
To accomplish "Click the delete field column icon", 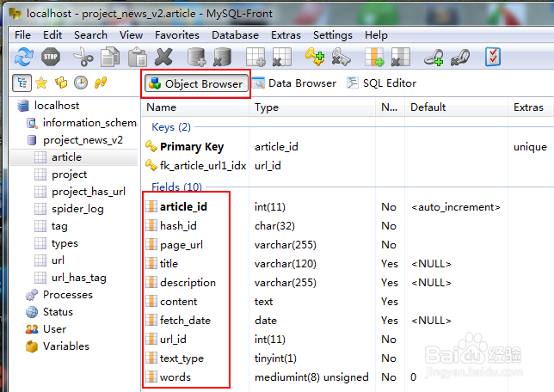I will point(401,57).
